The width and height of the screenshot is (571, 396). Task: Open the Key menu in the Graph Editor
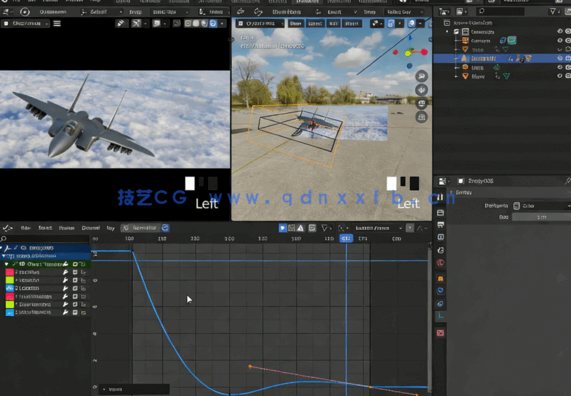pyautogui.click(x=111, y=228)
